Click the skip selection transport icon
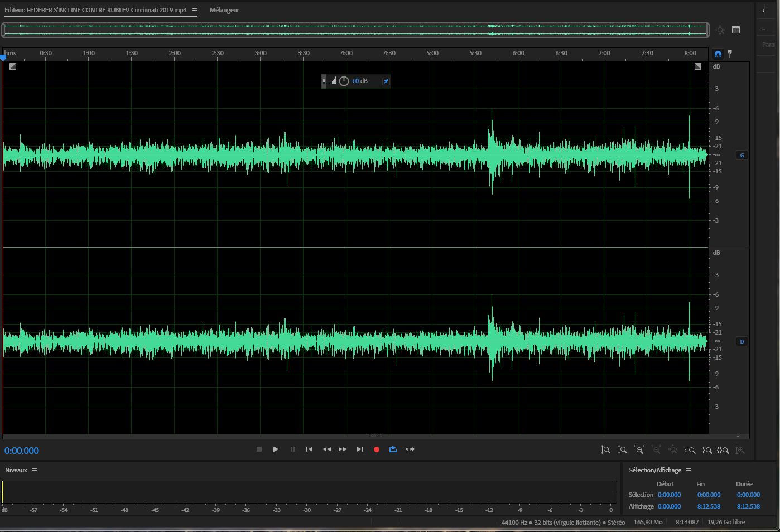 pos(410,449)
